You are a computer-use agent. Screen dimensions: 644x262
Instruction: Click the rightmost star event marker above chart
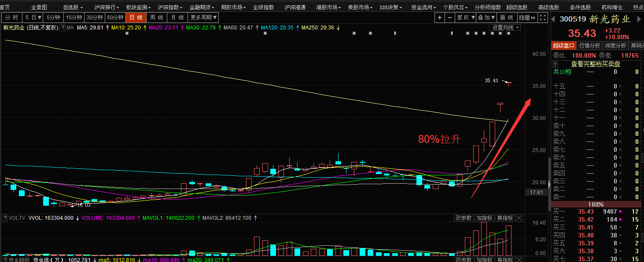508,33
